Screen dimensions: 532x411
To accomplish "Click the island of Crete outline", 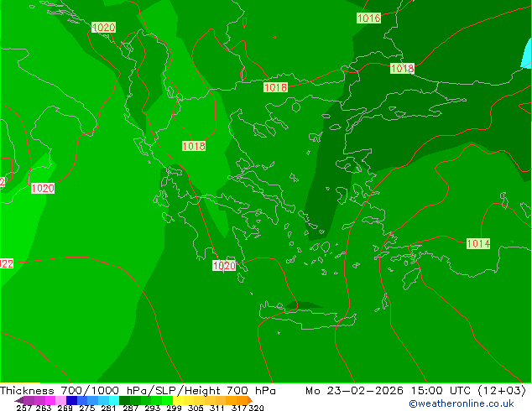I will (307, 316).
